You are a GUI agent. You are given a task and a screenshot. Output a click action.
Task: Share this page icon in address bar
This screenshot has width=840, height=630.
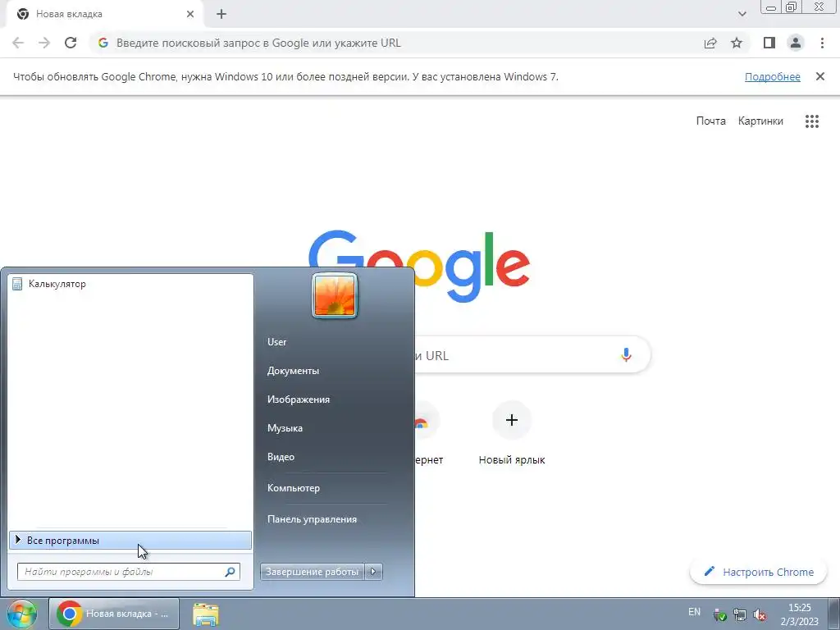click(710, 43)
